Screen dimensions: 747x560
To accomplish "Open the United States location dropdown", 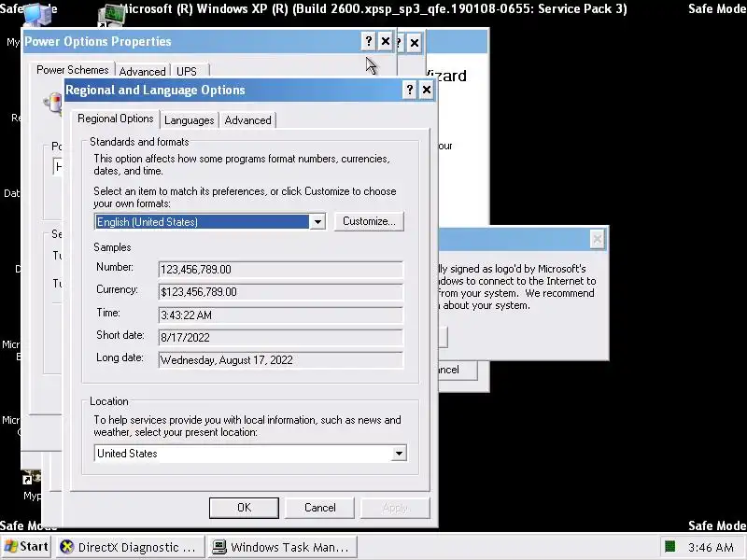I will point(399,454).
